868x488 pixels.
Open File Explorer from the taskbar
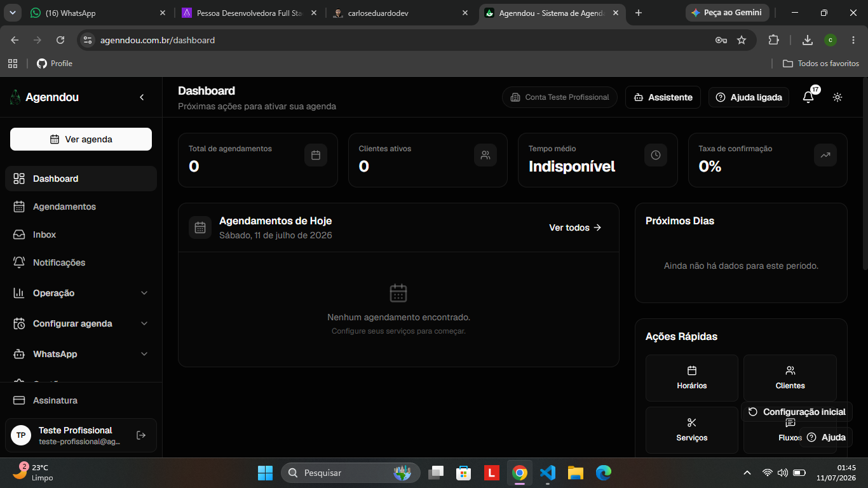click(576, 473)
